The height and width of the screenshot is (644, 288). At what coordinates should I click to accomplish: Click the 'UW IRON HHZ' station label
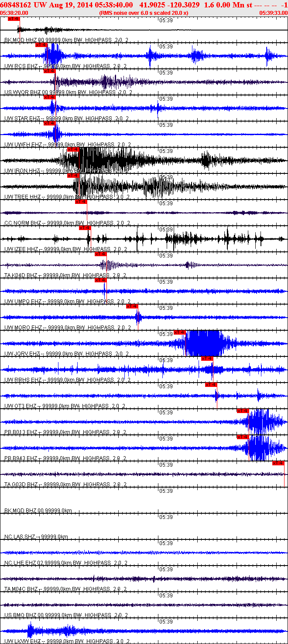22,171
